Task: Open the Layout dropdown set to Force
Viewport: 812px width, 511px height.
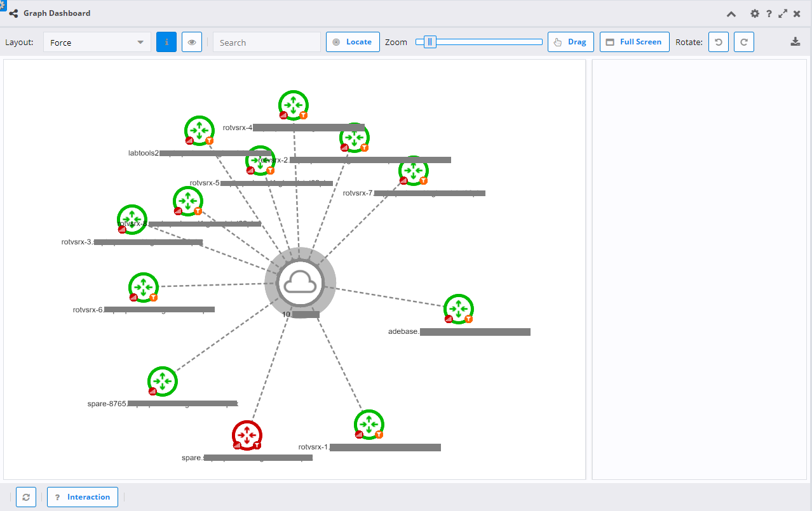Action: coord(97,43)
